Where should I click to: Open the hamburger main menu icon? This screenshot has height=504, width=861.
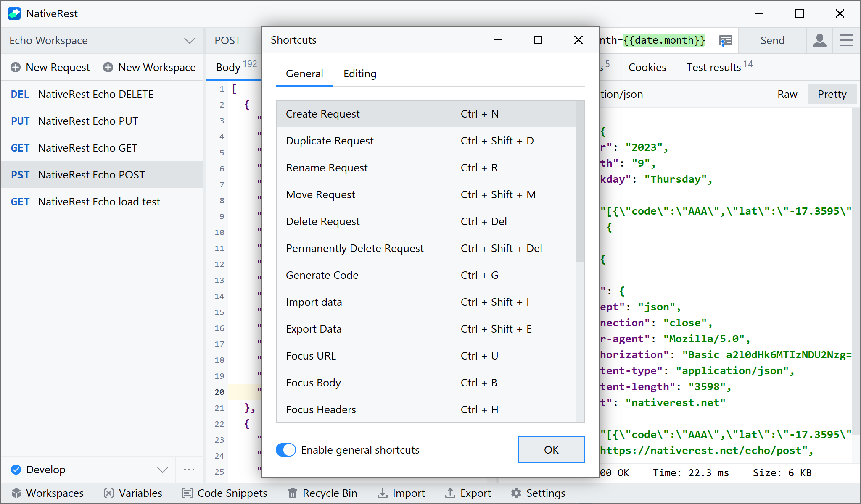[x=846, y=40]
